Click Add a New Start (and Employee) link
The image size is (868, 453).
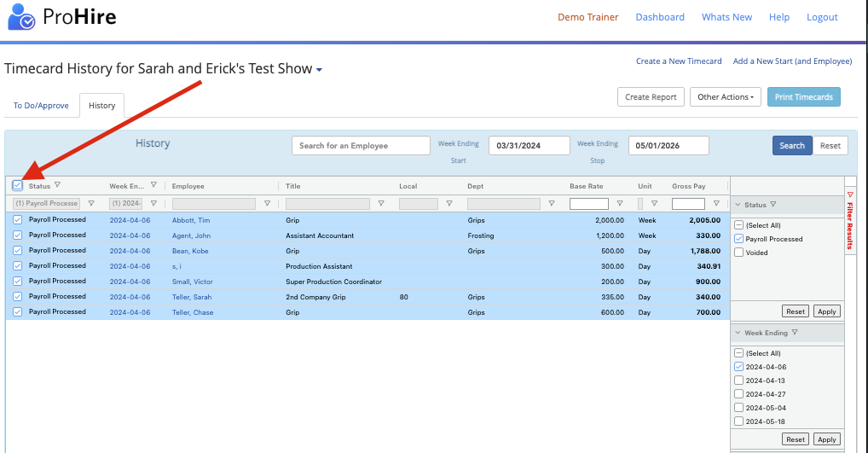(792, 61)
